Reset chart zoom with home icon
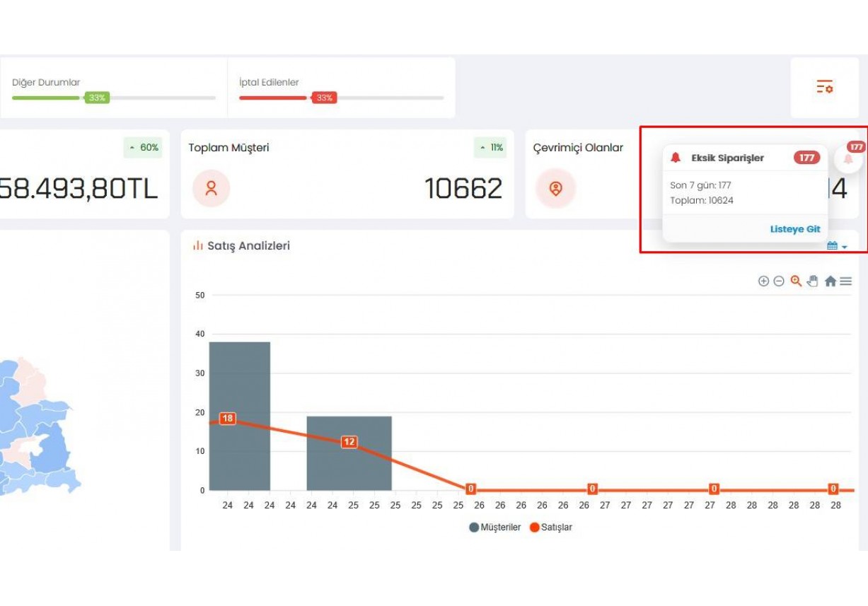The image size is (868, 606). (830, 281)
